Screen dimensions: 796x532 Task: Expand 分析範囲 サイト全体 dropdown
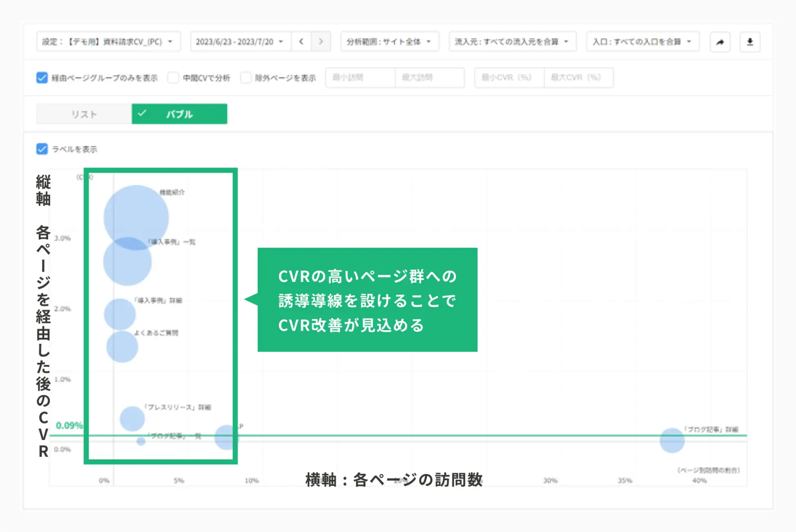point(389,42)
